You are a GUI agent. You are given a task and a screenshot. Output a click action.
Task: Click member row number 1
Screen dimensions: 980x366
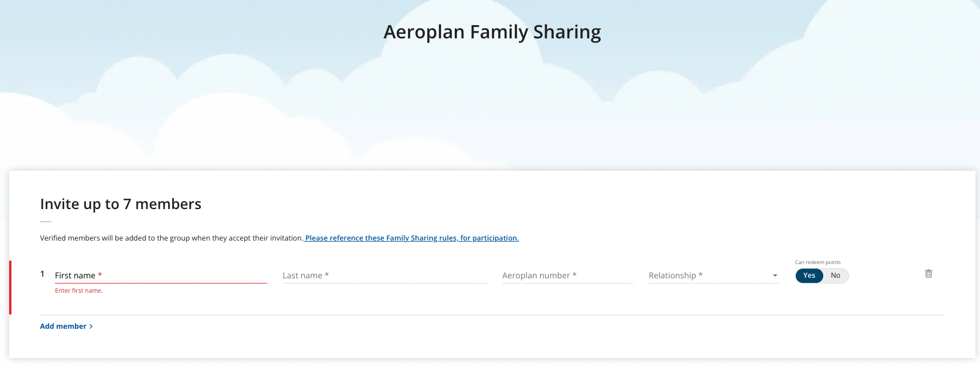point(42,274)
